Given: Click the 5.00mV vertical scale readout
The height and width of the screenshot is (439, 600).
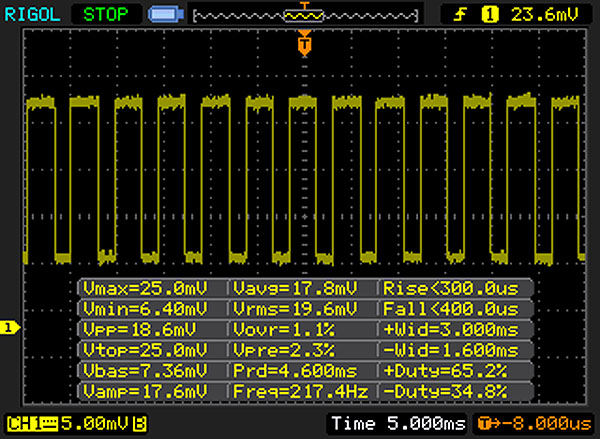Looking at the screenshot, I should click(x=95, y=424).
